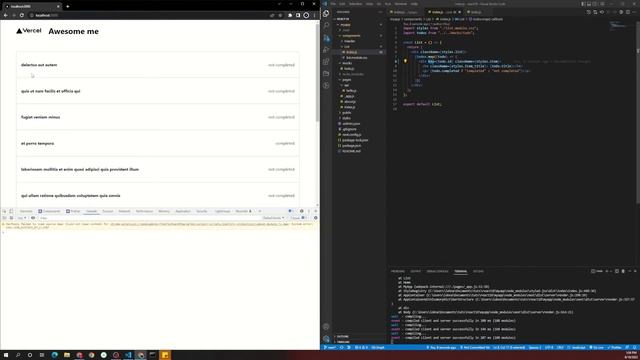Open DevTools settings gear beside tabs

[x=302, y=211]
